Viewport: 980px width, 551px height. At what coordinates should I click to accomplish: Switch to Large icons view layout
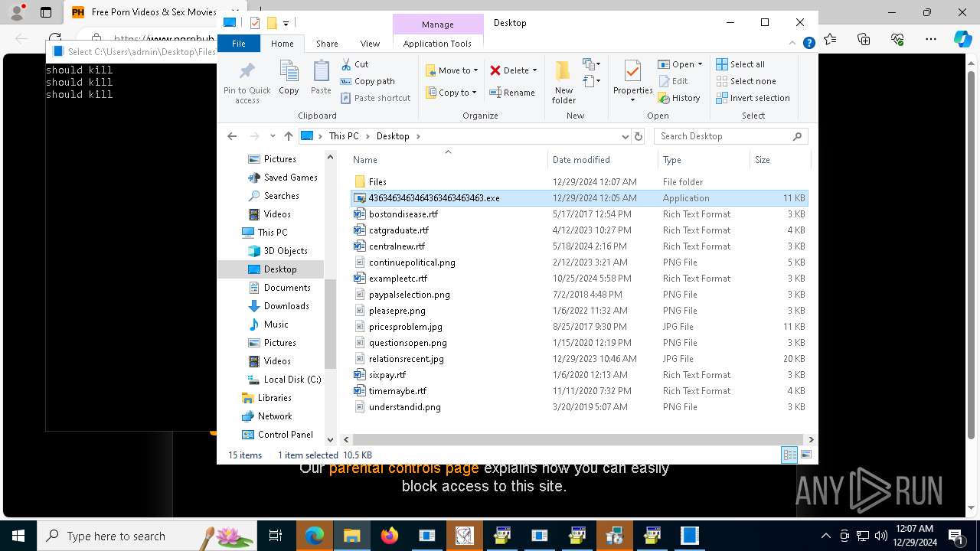805,455
